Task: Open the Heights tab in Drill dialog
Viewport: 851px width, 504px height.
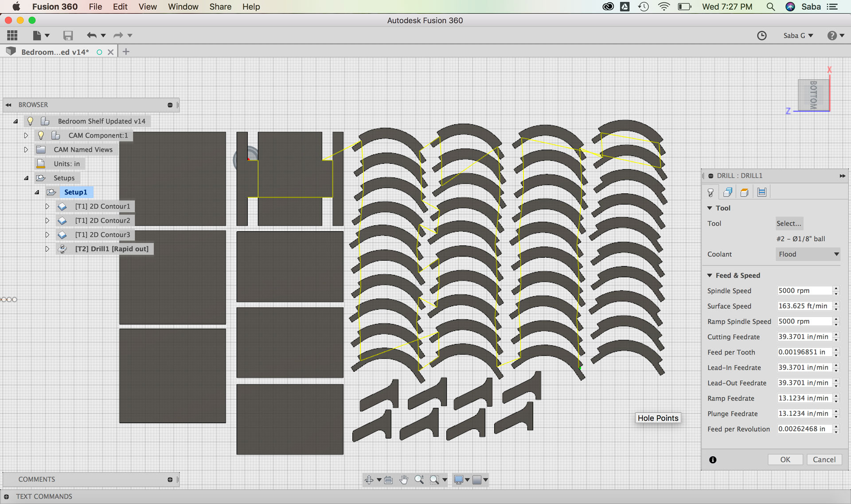Action: click(745, 192)
